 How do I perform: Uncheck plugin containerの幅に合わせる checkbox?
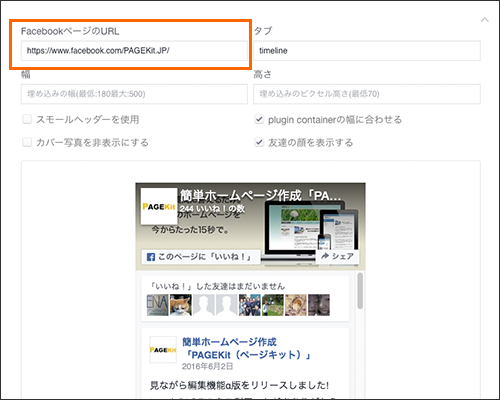259,119
